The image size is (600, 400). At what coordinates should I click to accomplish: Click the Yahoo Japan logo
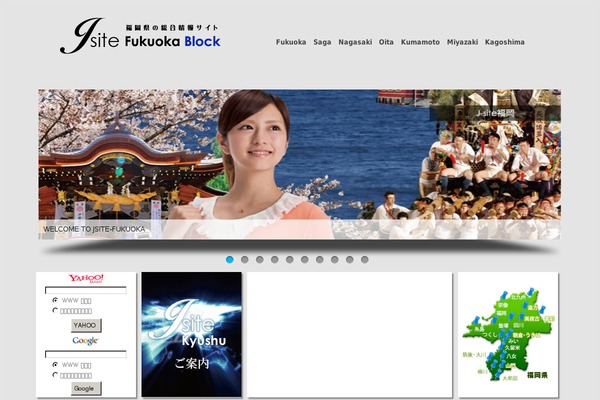pyautogui.click(x=86, y=279)
